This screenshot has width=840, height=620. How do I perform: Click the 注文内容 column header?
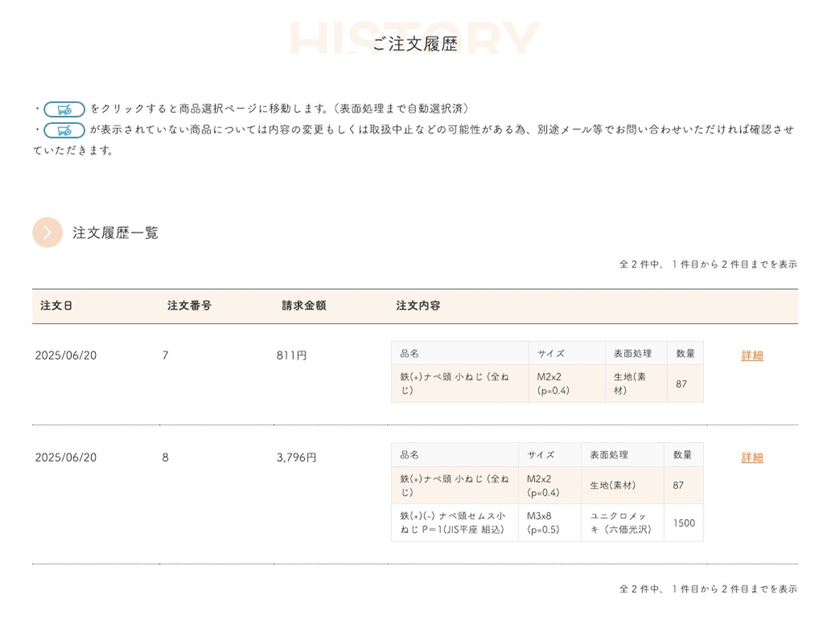[418, 305]
